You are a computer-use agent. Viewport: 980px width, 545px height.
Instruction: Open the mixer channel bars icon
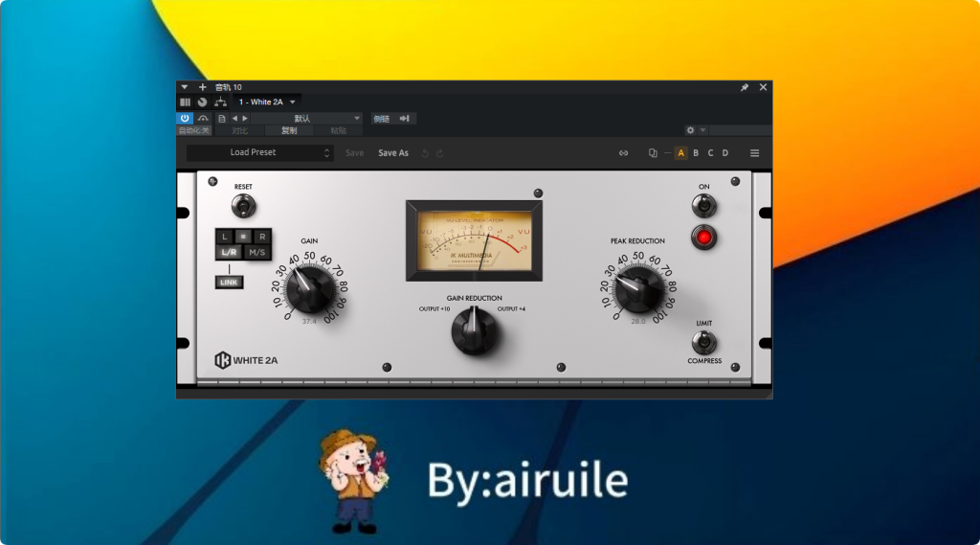(185, 102)
